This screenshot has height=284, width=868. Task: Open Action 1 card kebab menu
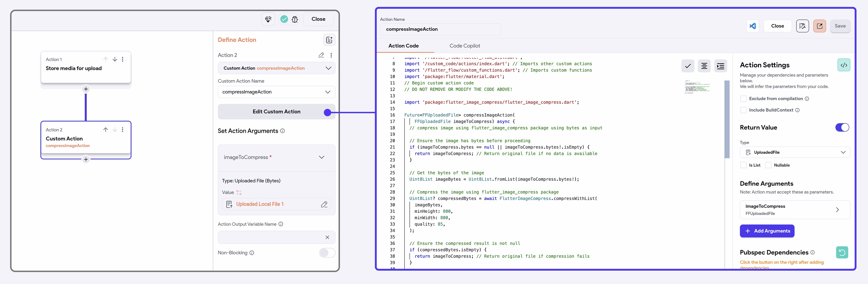123,59
